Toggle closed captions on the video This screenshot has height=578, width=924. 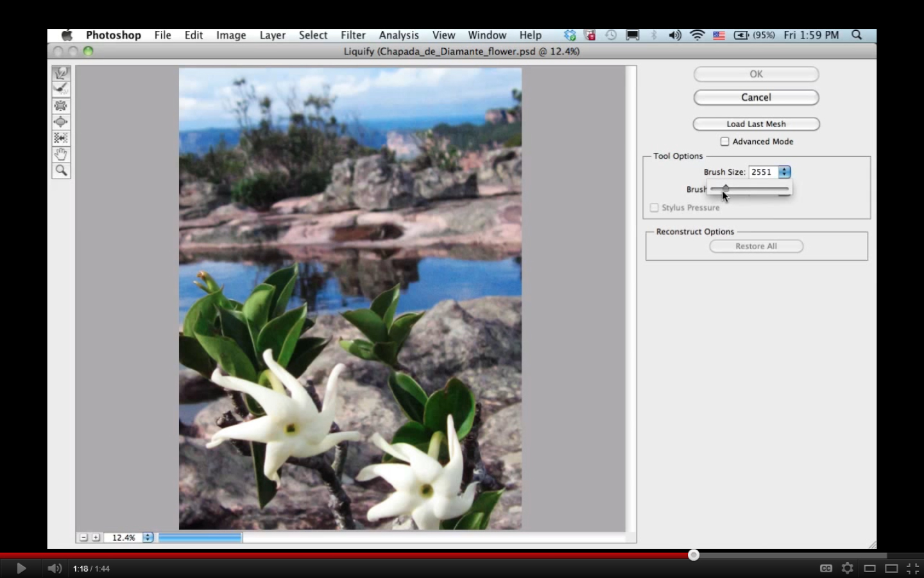[826, 568]
